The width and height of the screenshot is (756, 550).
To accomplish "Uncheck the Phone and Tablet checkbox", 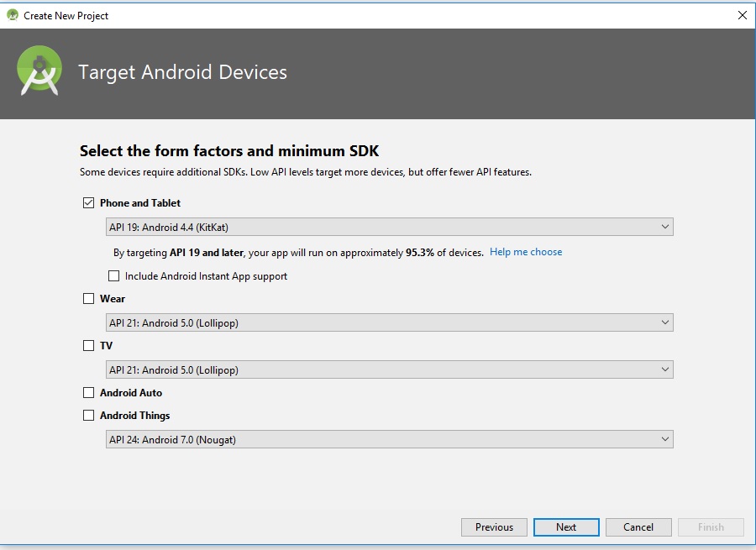I will (x=88, y=203).
